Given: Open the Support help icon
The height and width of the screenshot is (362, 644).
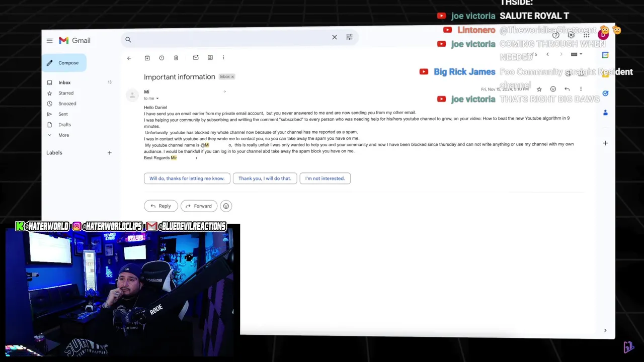Looking at the screenshot, I should click(556, 35).
